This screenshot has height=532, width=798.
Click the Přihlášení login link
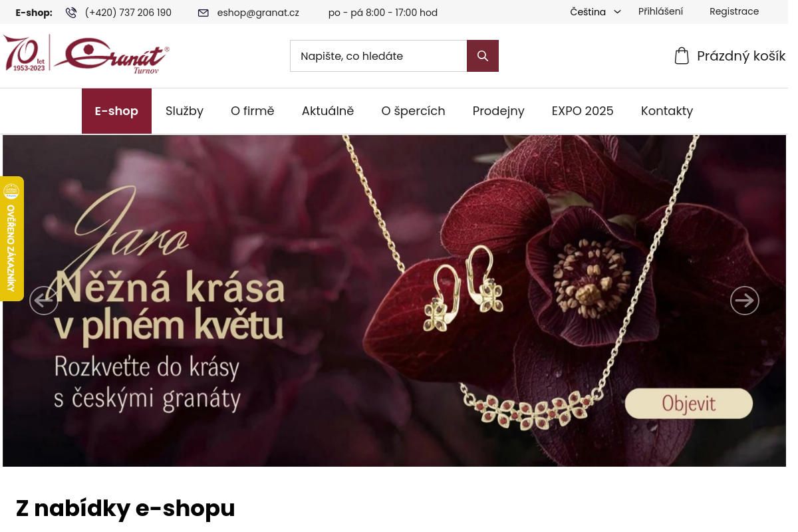(660, 11)
